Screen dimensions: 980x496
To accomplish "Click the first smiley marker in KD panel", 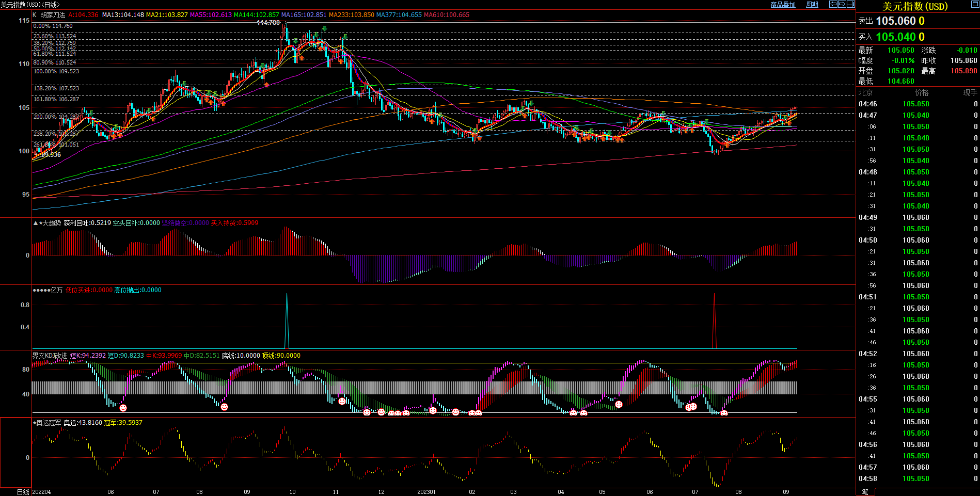I will [x=123, y=408].
